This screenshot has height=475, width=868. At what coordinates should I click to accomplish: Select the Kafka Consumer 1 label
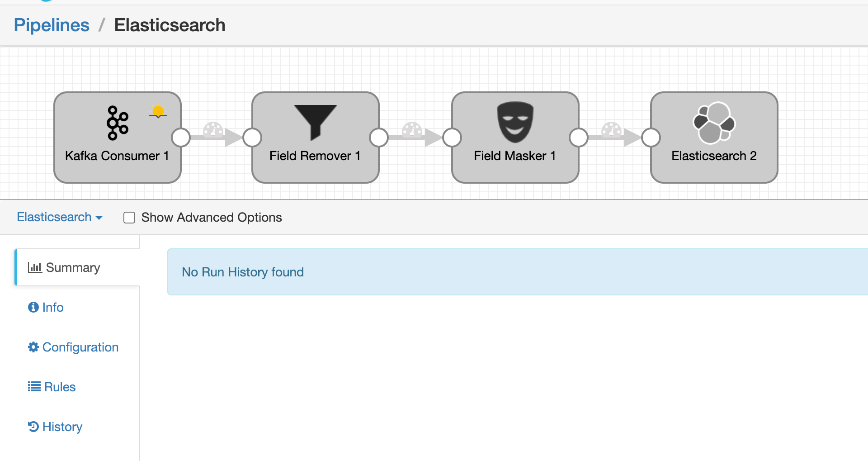point(117,156)
